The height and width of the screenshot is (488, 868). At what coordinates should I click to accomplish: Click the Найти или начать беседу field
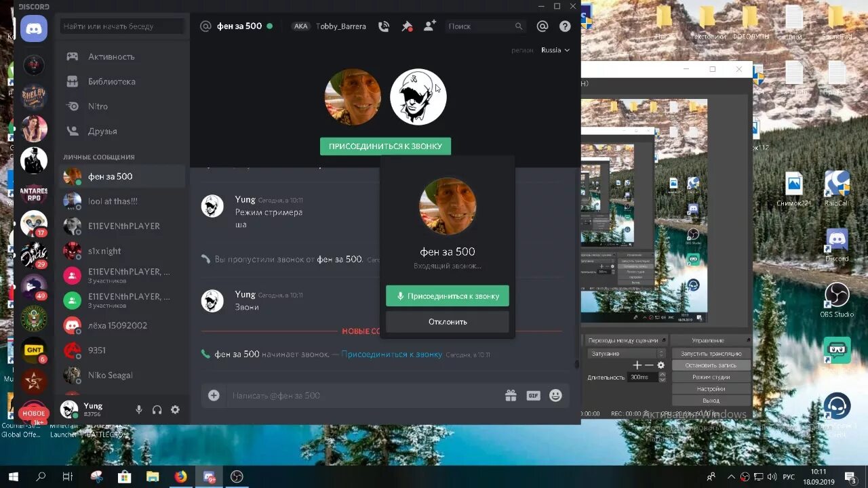[x=122, y=26]
